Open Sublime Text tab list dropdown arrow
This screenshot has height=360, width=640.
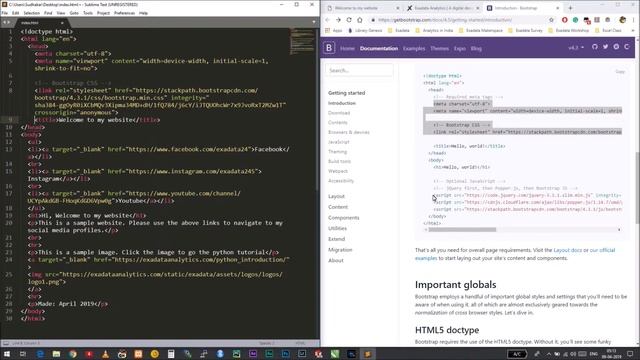pos(314,22)
